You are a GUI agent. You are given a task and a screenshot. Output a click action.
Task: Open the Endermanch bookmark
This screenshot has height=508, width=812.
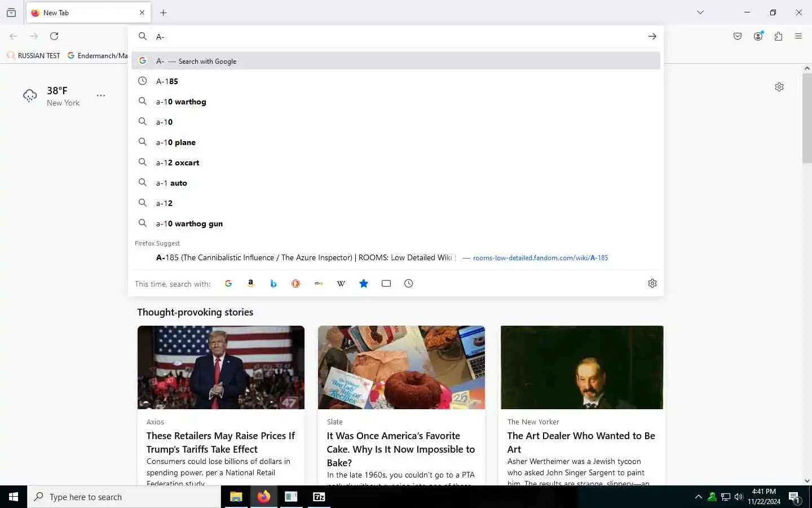(x=98, y=55)
